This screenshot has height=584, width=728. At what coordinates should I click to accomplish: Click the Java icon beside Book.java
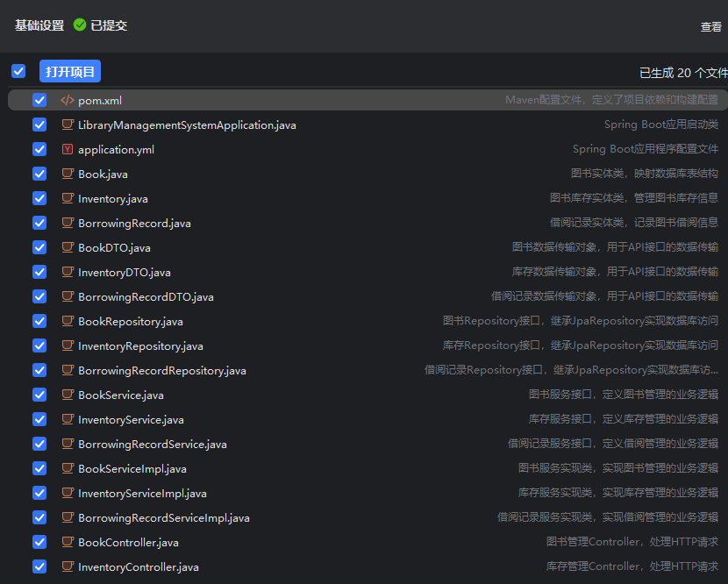tap(68, 174)
